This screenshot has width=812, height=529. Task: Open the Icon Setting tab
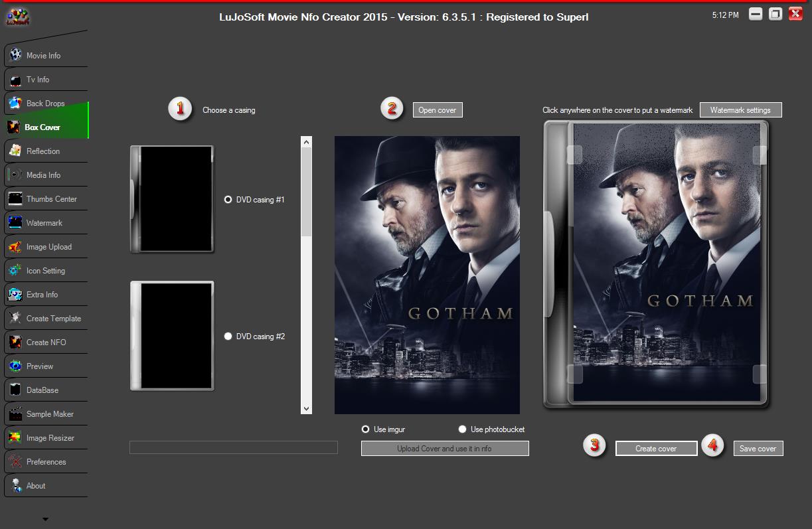(x=46, y=271)
